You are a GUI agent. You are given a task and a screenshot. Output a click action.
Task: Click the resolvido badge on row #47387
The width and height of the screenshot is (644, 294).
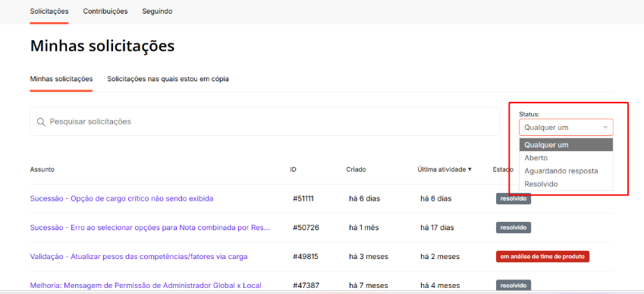[514, 286]
